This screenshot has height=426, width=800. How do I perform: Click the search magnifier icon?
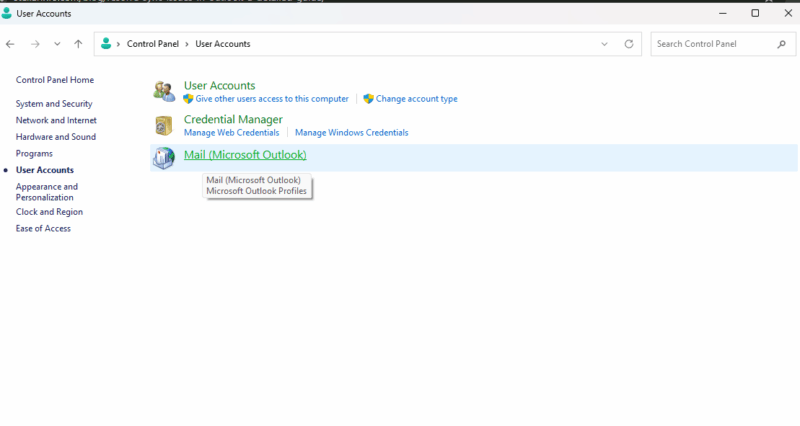tap(782, 44)
